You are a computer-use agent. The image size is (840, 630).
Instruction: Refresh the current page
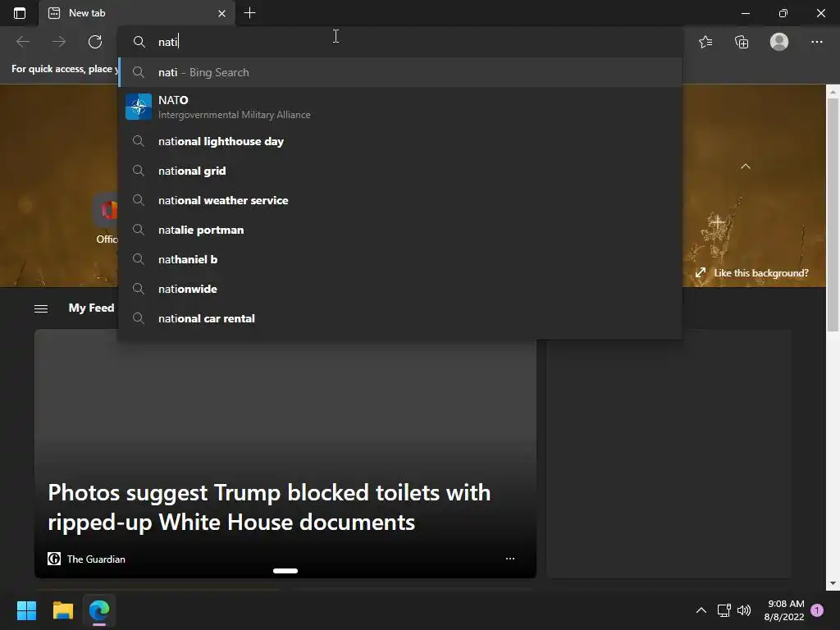click(95, 42)
